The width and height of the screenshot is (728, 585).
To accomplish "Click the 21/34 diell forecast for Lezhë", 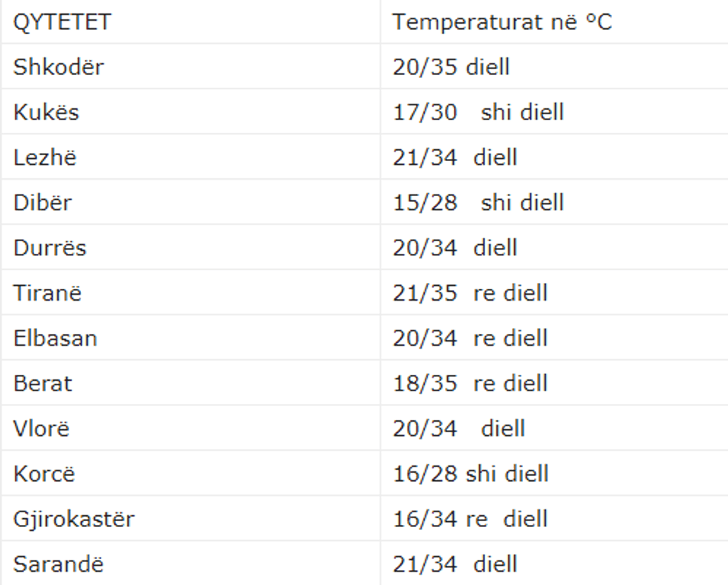I will (455, 157).
